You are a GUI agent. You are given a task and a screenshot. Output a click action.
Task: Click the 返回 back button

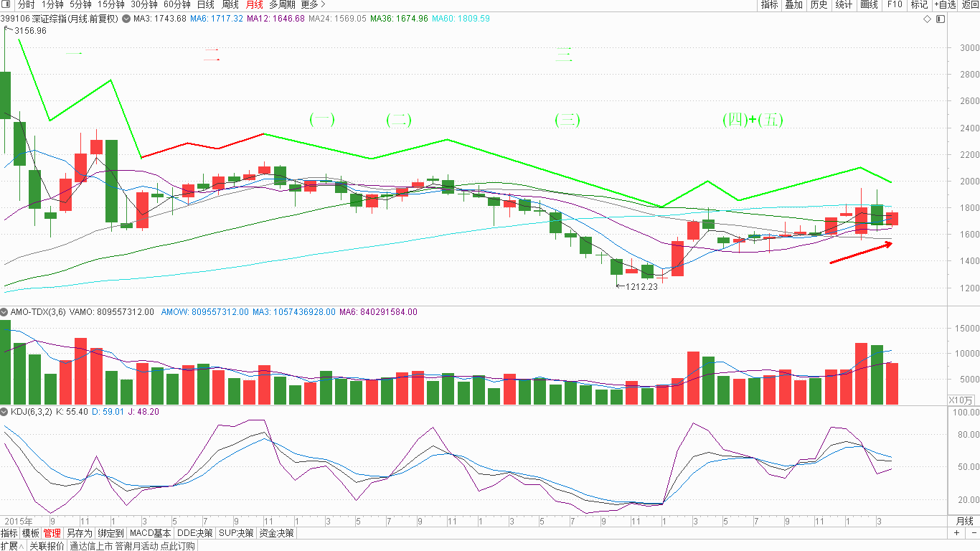click(x=970, y=4)
